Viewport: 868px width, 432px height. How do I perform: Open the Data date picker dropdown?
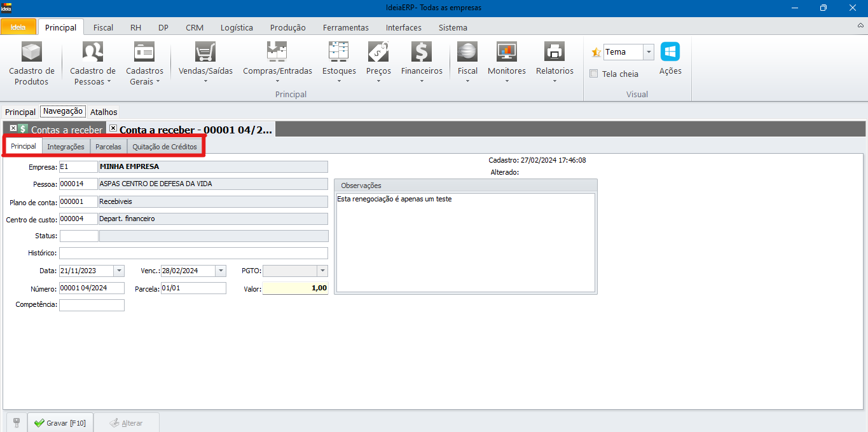pos(119,271)
